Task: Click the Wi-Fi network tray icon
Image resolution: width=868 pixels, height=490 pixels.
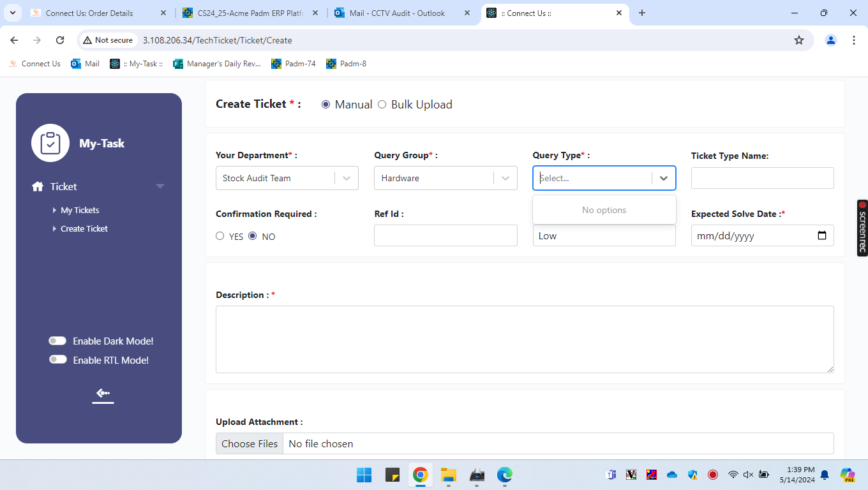Action: (733, 475)
